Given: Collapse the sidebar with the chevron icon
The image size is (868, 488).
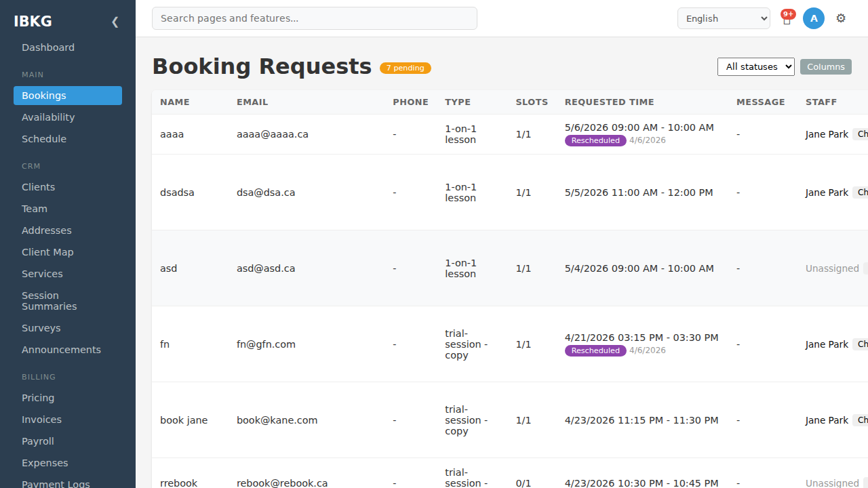Looking at the screenshot, I should point(115,22).
